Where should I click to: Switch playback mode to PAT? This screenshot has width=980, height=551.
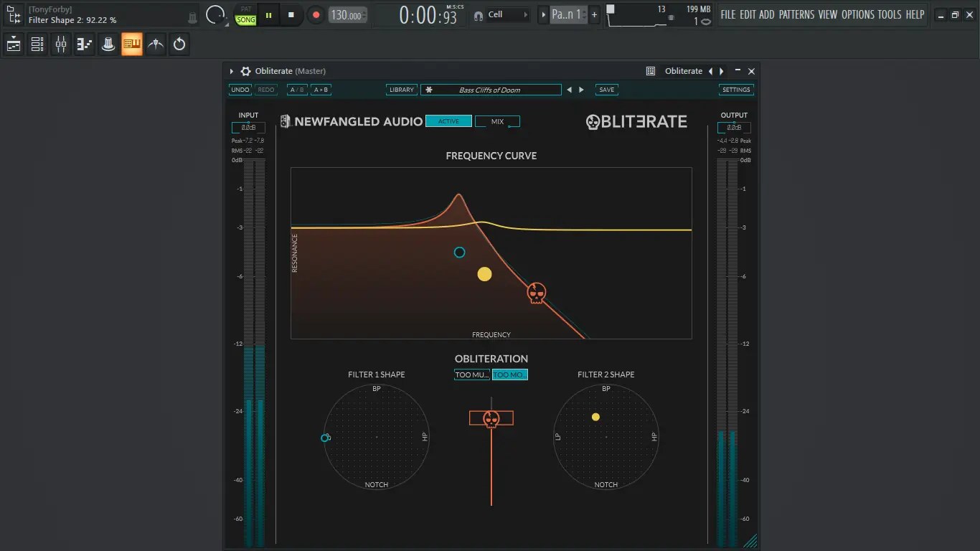(x=245, y=9)
